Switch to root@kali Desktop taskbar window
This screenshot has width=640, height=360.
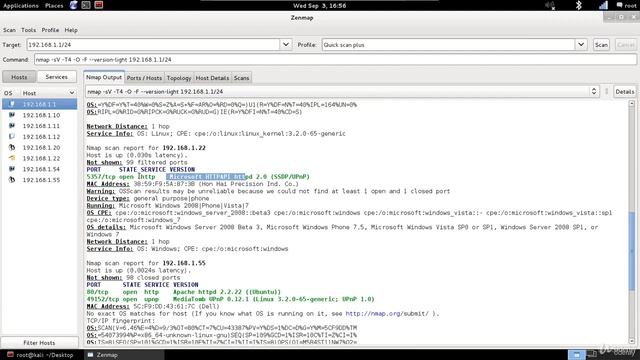tap(40, 355)
